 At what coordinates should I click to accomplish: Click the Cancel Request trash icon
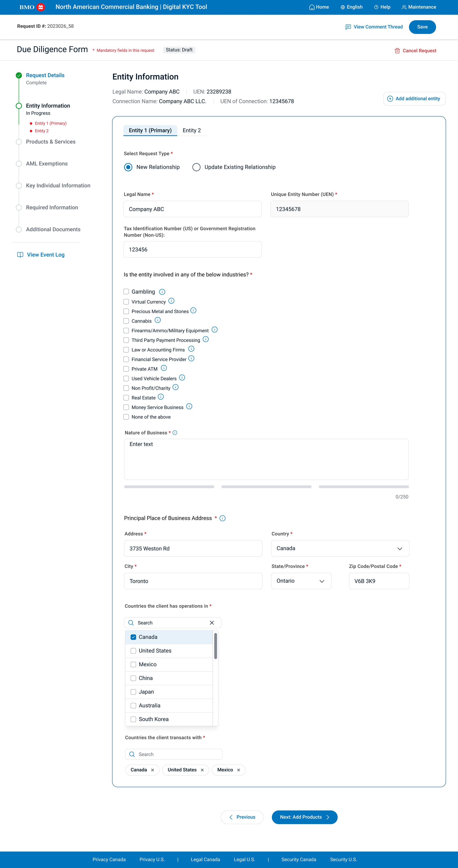pyautogui.click(x=397, y=51)
